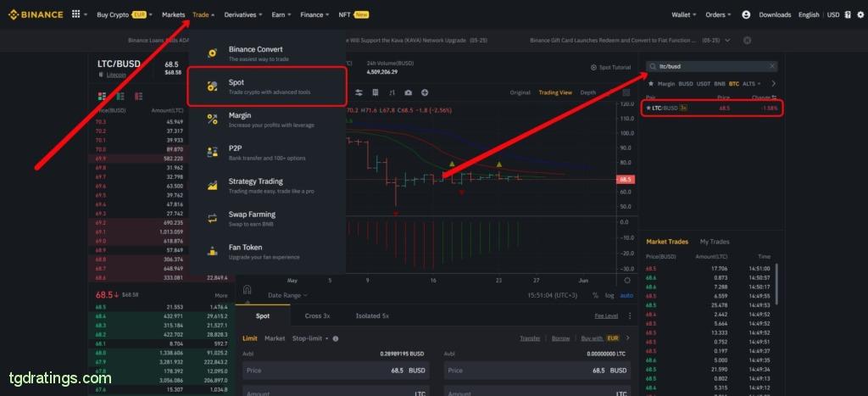Switch chart to Trading View
The width and height of the screenshot is (868, 396).
tap(555, 92)
